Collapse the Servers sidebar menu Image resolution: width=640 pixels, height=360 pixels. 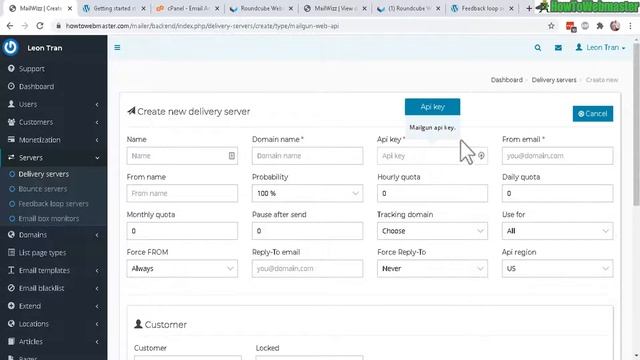(53, 158)
